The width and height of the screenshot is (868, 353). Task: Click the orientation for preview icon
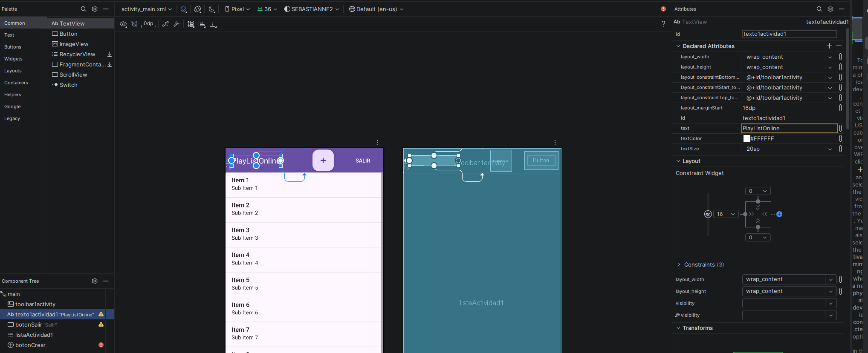tap(198, 9)
